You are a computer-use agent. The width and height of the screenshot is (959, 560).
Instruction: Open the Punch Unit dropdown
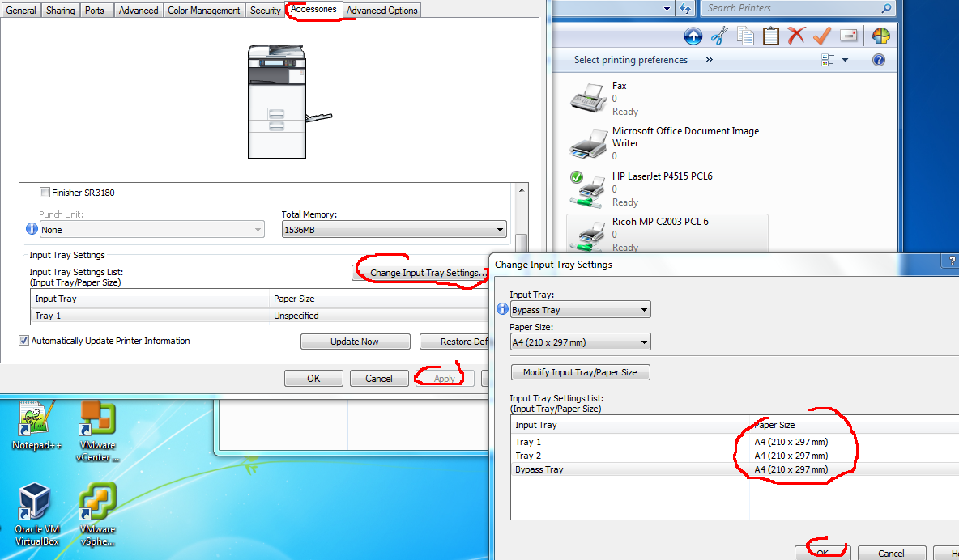[151, 230]
